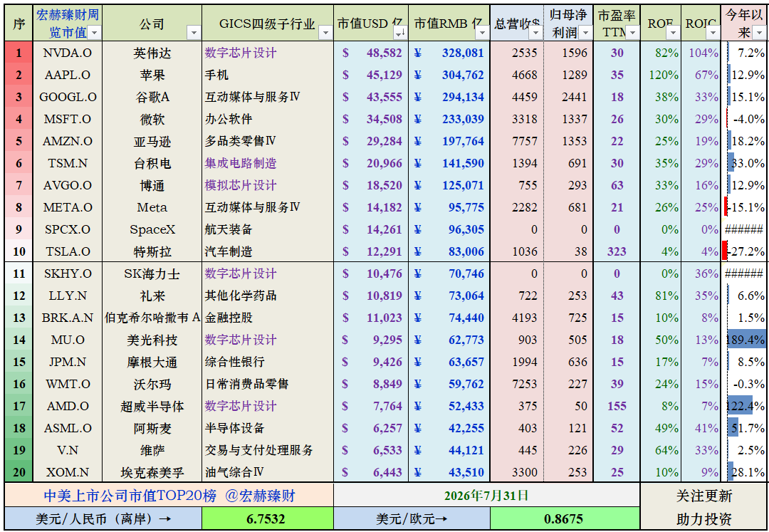This screenshot has height=532, width=769.
Task: Select company cell 谷歌A
Action: pos(152,97)
